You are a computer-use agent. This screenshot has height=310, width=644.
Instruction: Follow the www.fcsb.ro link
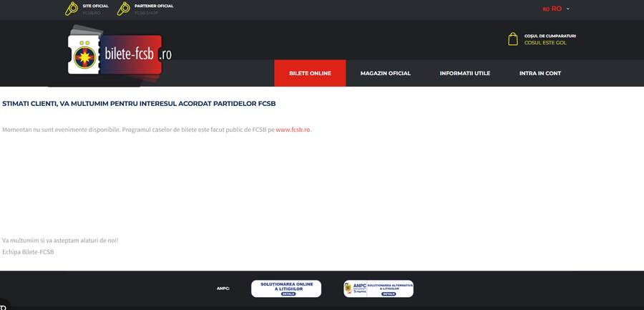point(293,130)
